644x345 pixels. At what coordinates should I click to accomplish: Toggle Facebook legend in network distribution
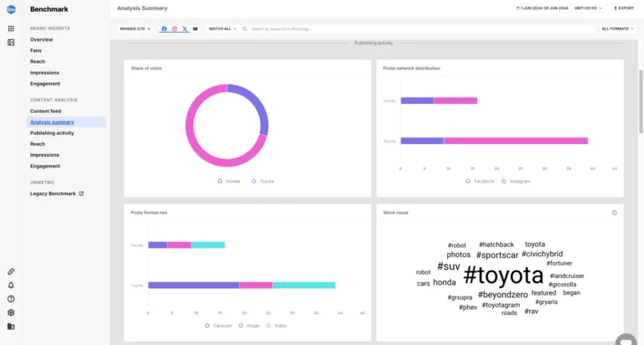pyautogui.click(x=480, y=181)
